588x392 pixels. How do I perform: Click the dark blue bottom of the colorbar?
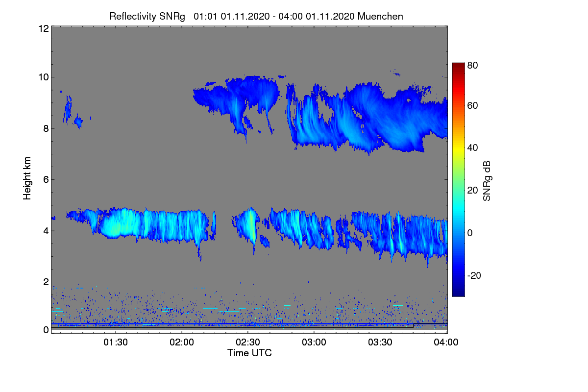tap(458, 293)
